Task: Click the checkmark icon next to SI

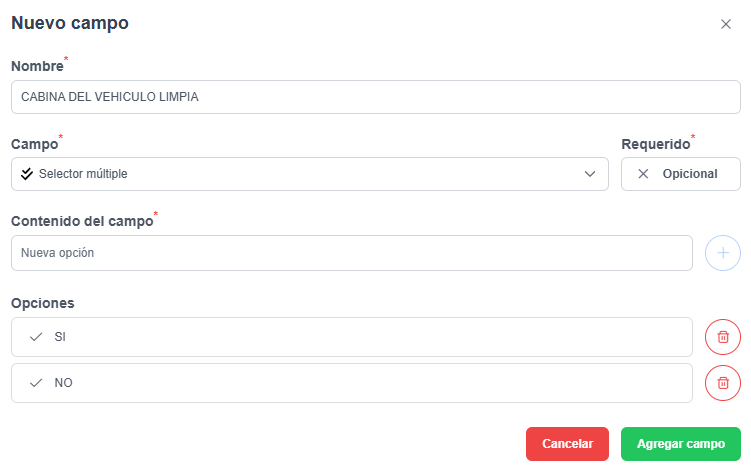Action: tap(36, 337)
